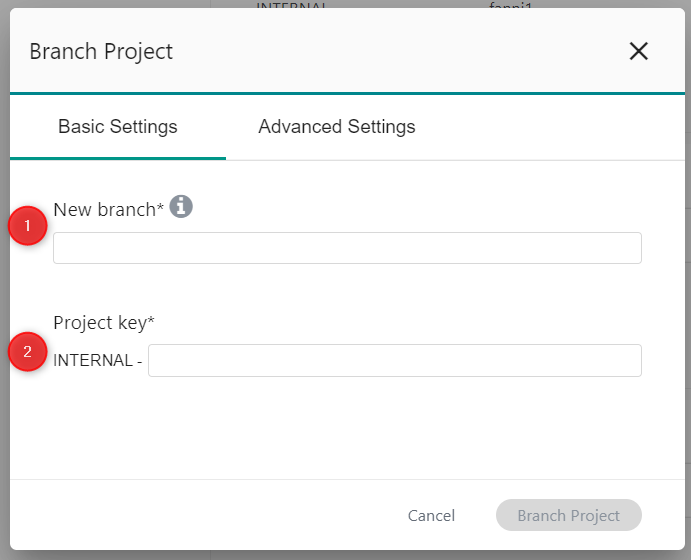
Task: Close the Branch Project dialog
Action: pos(638,52)
